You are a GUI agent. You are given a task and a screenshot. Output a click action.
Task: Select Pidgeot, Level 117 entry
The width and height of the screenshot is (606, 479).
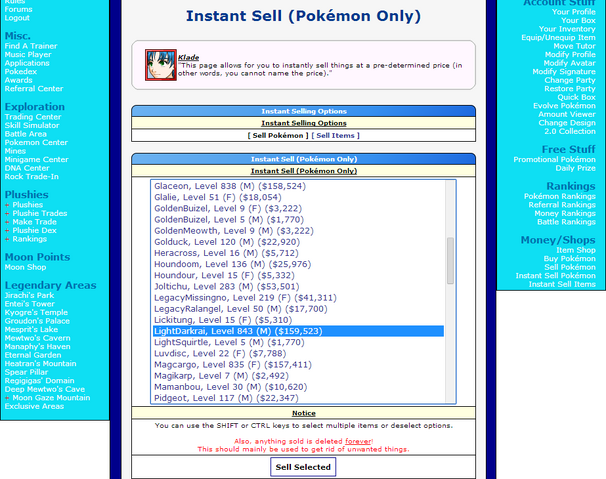pyautogui.click(x=298, y=398)
